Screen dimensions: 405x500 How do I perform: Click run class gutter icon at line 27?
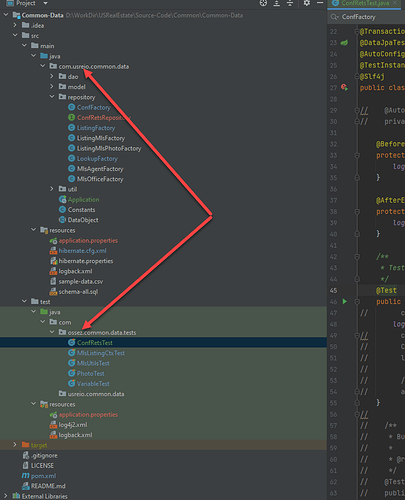pos(345,87)
